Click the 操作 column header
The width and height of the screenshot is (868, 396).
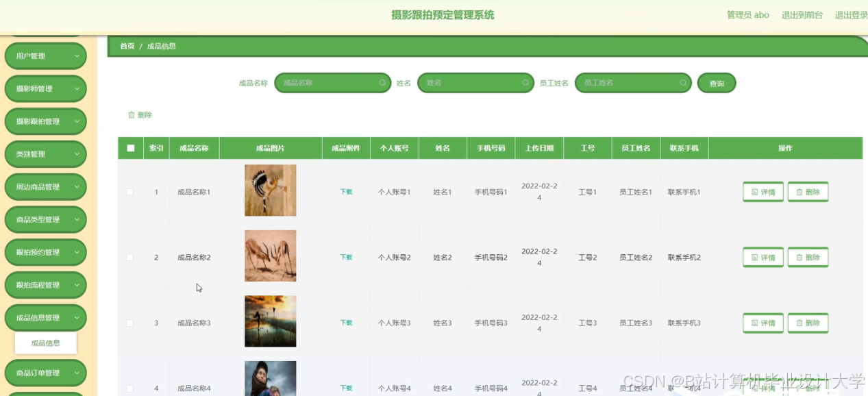(785, 148)
